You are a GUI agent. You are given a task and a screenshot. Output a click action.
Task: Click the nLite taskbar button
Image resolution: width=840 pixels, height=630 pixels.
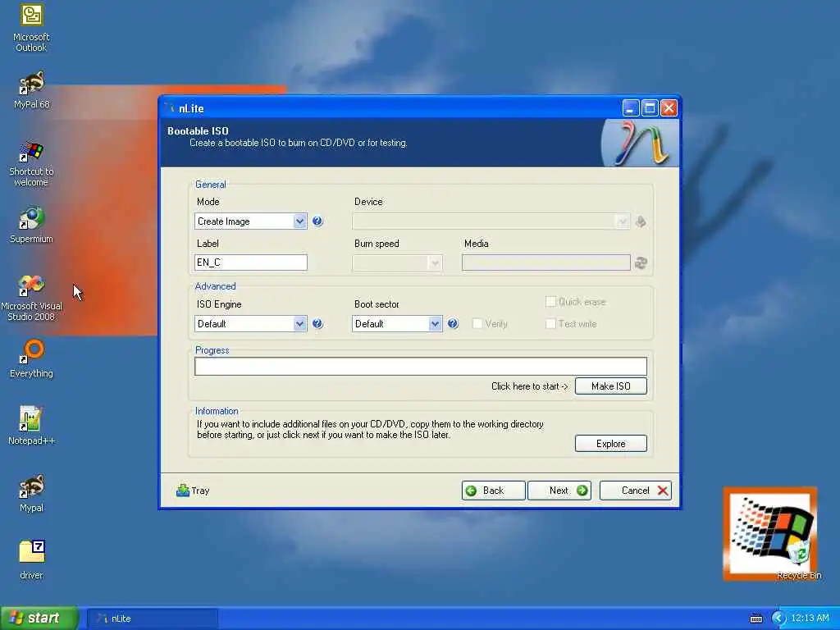coord(152,619)
